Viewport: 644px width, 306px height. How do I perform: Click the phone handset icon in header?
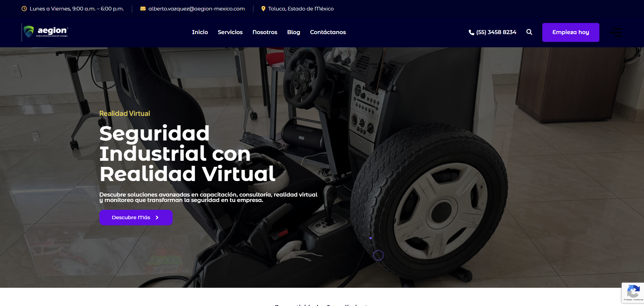click(x=471, y=32)
